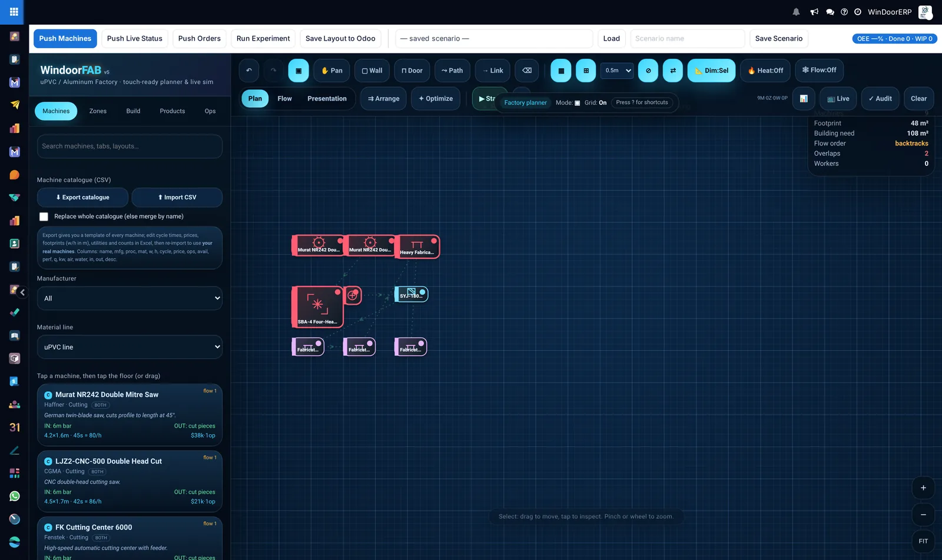
Task: Toggle the Dim:Sel dimensions button
Action: pos(711,71)
